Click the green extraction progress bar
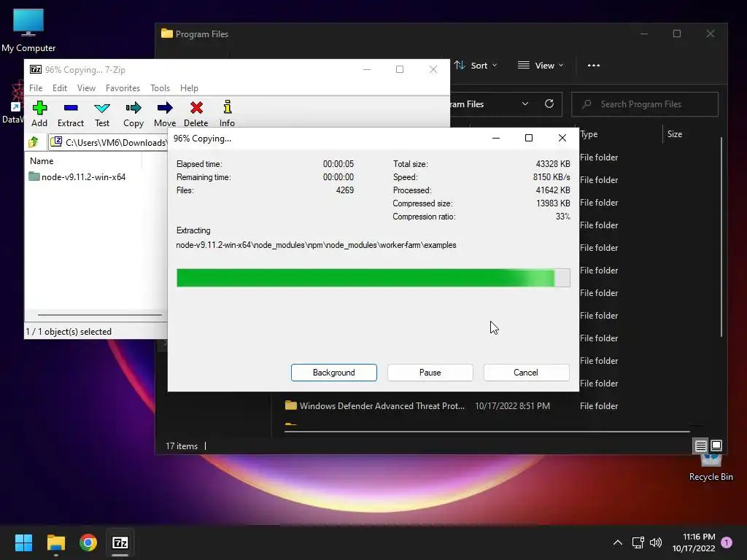This screenshot has height=560, width=747. 373,278
